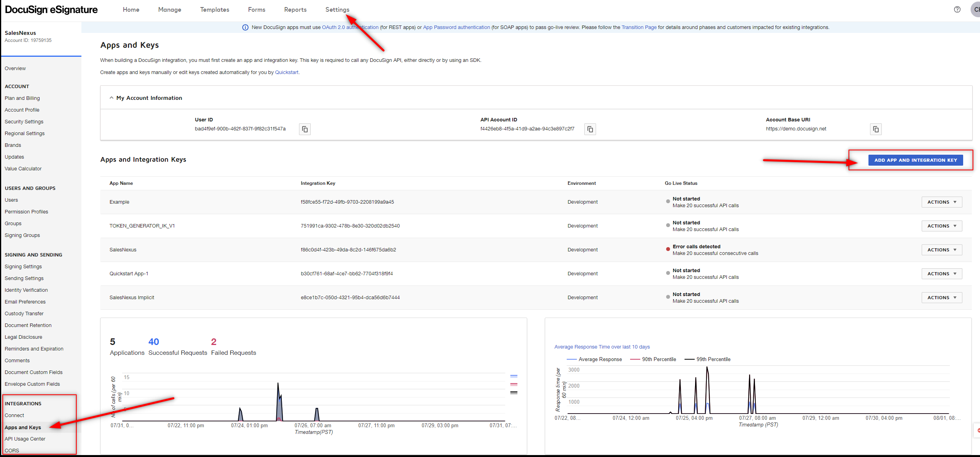Open Actions dropdown for SalesNexus Implicit
Viewport: 980px width, 457px height.
pyautogui.click(x=942, y=298)
